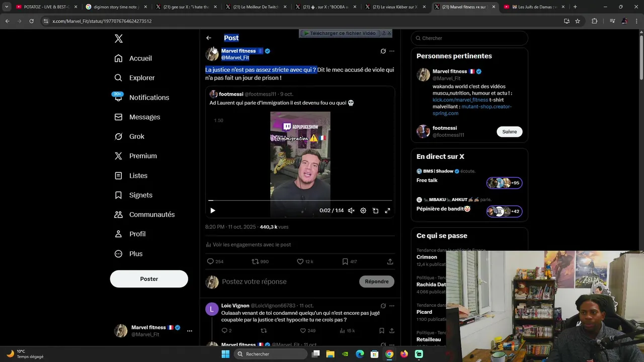Enter video fullscreen mode
644x362 pixels.
coord(387,211)
